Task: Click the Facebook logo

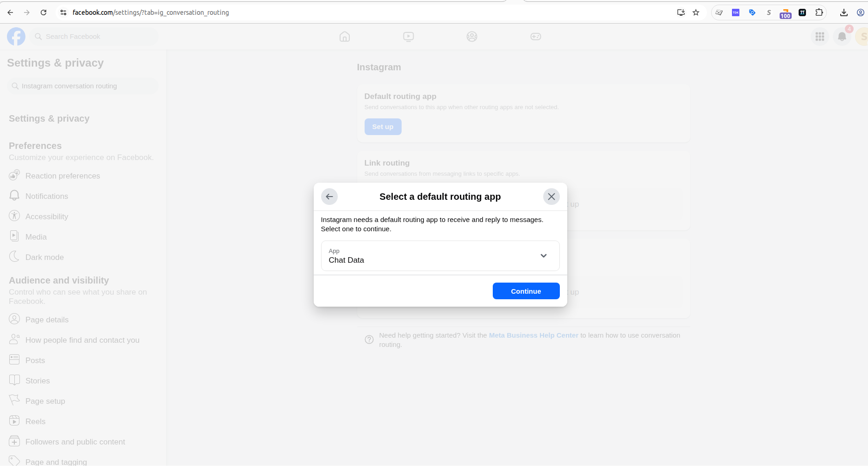Action: pyautogui.click(x=16, y=37)
